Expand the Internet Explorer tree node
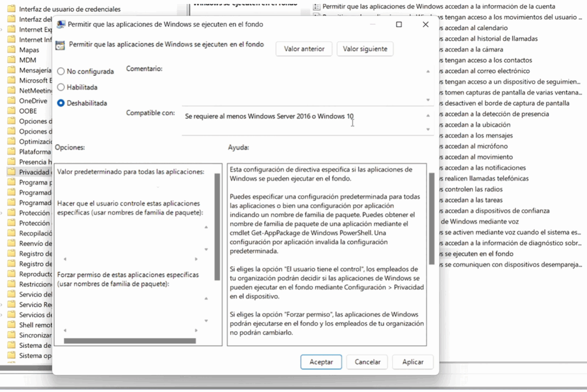Screen dimensions: 587x392 (x=2, y=30)
